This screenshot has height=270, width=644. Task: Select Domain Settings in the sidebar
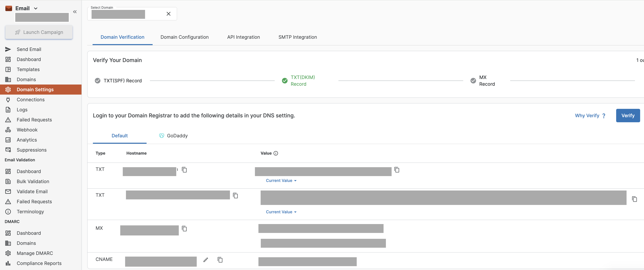[41, 90]
